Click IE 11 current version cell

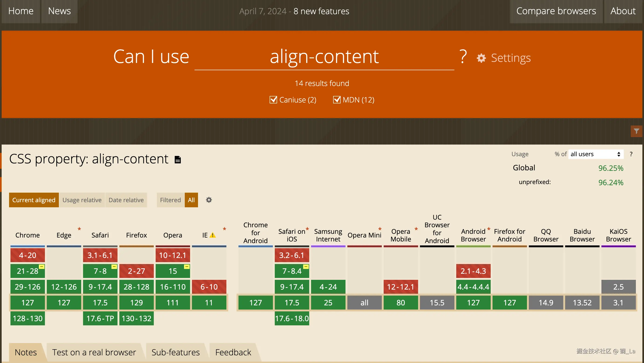pos(209,303)
